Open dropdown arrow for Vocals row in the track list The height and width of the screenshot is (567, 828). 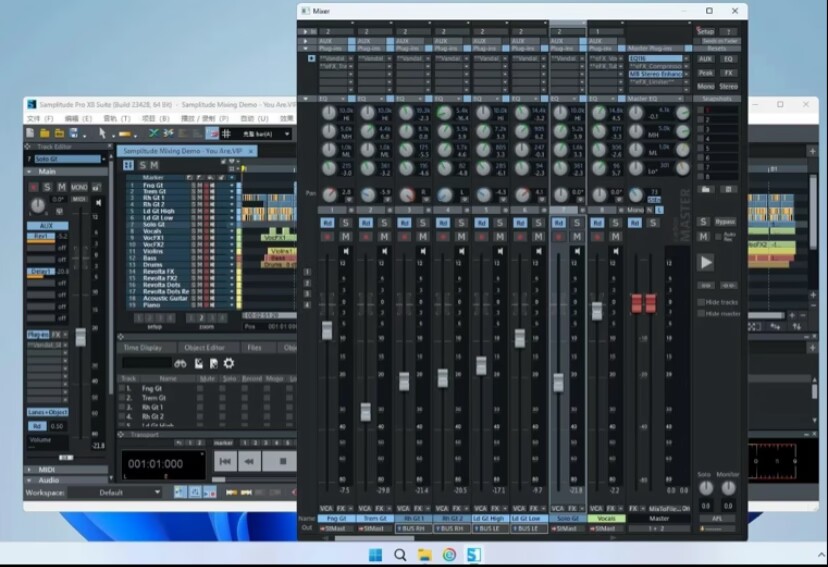coord(232,231)
